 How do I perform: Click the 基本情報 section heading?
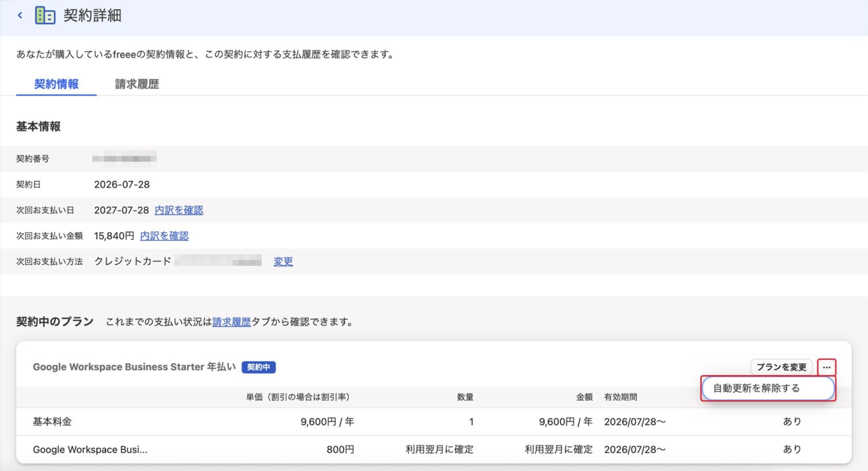pyautogui.click(x=38, y=126)
